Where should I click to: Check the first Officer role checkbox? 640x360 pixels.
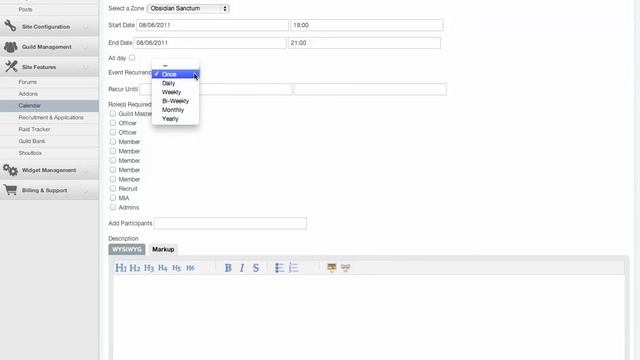[x=113, y=123]
